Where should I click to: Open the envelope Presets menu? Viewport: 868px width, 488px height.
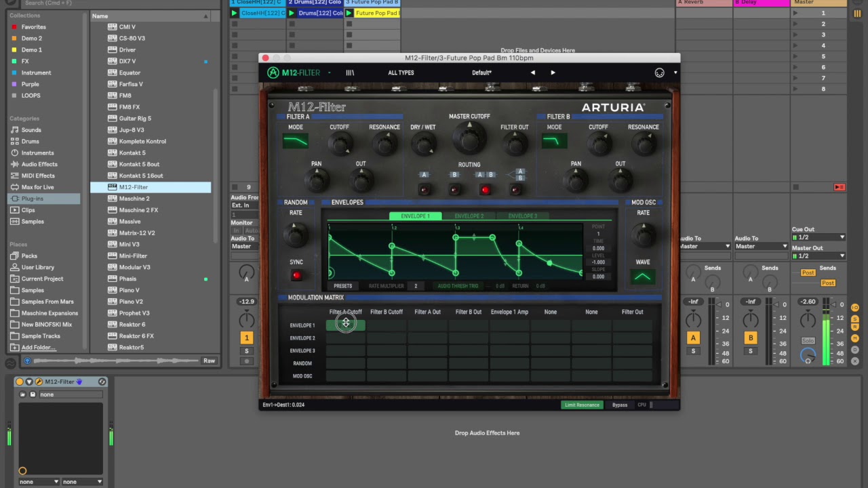(343, 286)
